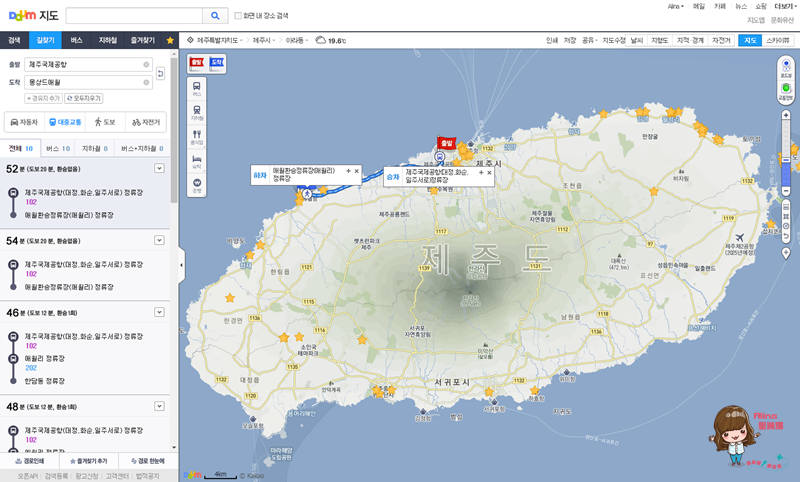Click the Daum 지도 logo

point(34,16)
